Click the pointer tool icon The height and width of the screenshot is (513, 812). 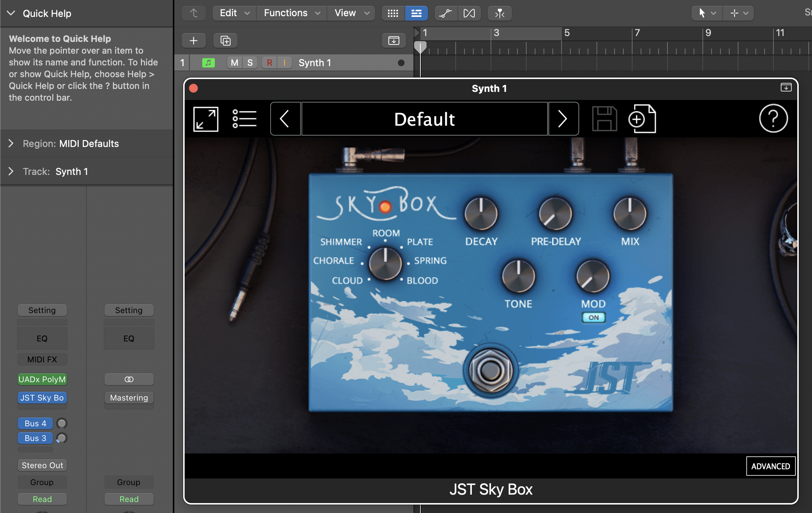pos(702,13)
